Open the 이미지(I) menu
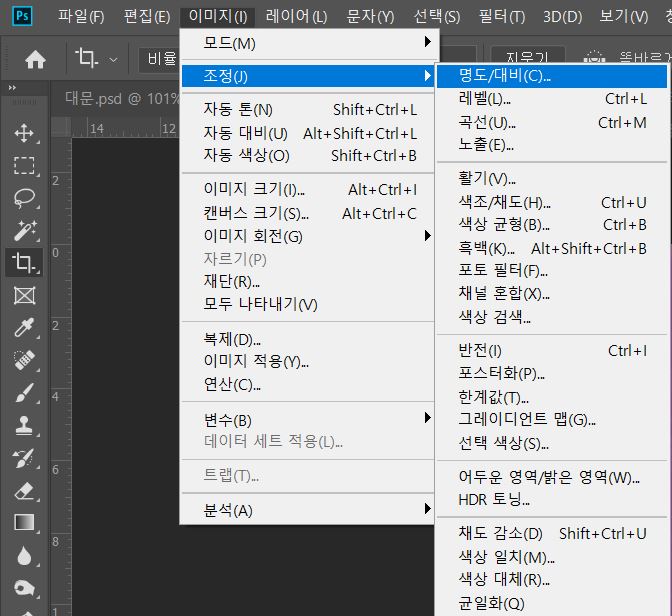This screenshot has width=672, height=616. click(218, 17)
